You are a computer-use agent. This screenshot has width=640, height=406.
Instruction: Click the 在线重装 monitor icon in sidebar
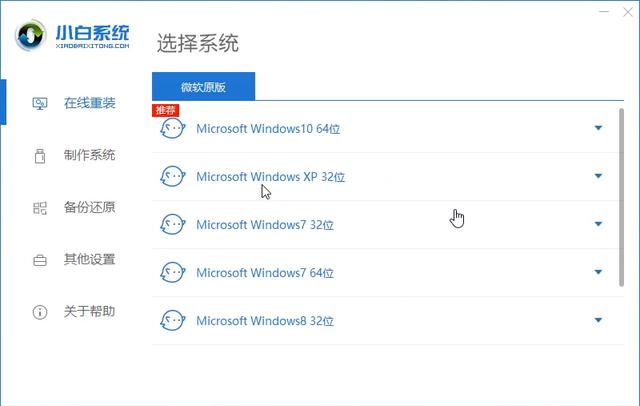[40, 104]
